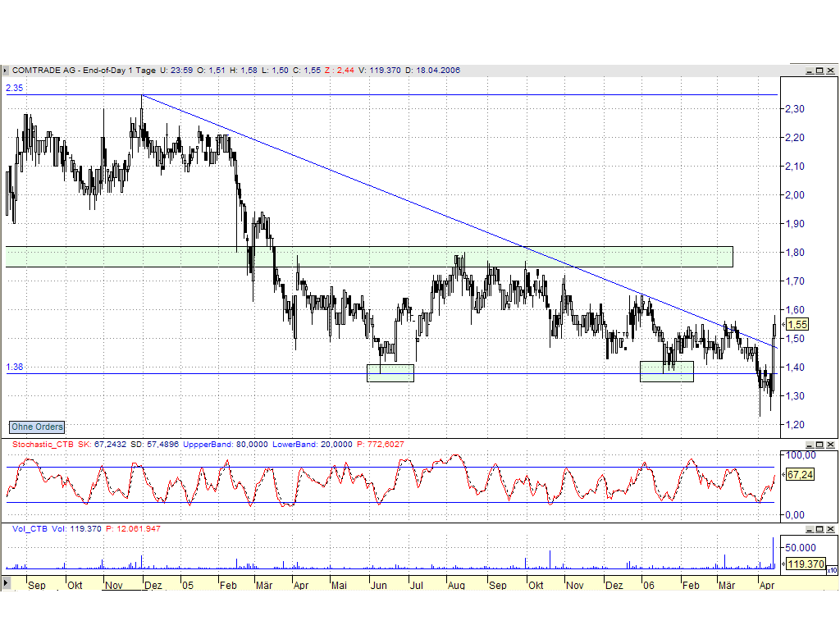The height and width of the screenshot is (630, 840).
Task: Maximize the main COMTRADE AG chart panel
Action: coord(819,70)
